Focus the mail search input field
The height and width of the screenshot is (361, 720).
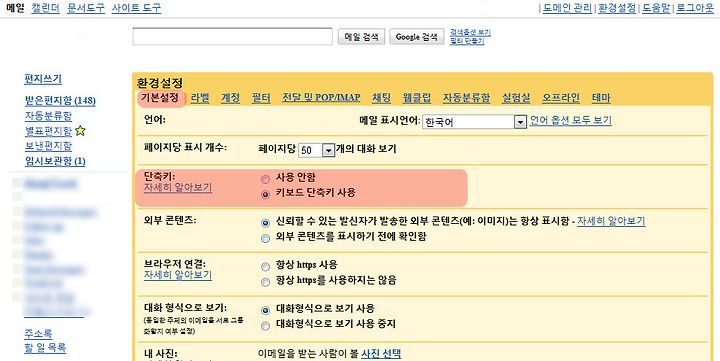coord(232,37)
